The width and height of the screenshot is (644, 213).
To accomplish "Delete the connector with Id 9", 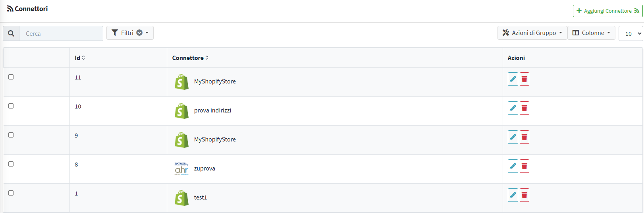I will pos(524,137).
